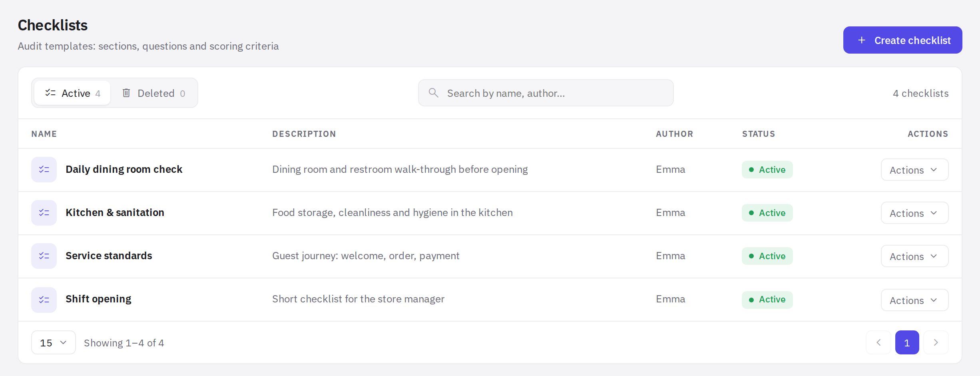Open the Service standards checklist
Screen dimensions: 980x376
point(109,256)
